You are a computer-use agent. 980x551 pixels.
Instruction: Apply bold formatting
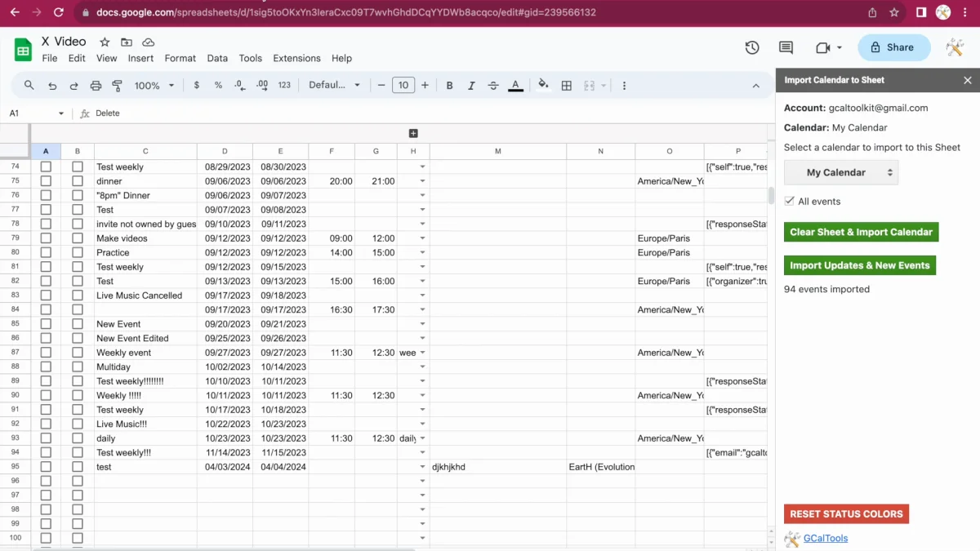tap(449, 85)
